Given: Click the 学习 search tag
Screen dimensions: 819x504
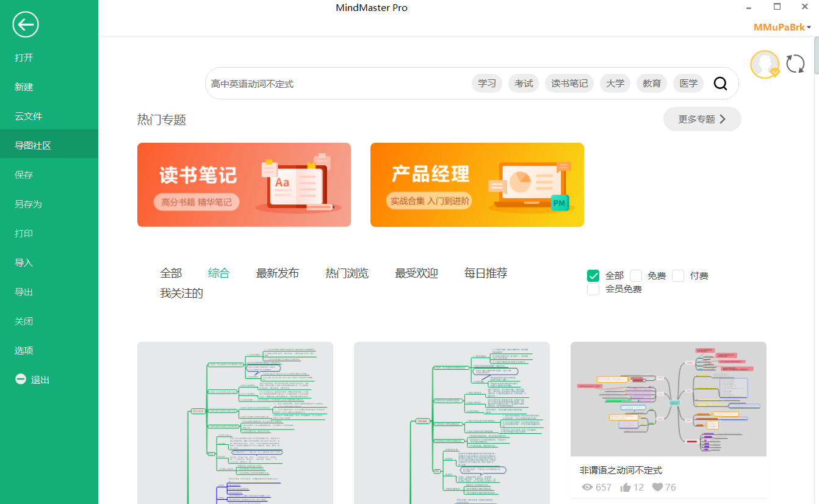Looking at the screenshot, I should [x=487, y=84].
